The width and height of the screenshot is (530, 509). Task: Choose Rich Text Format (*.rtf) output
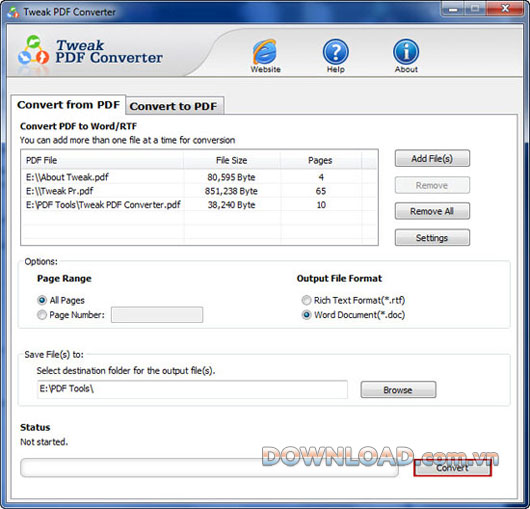click(306, 300)
